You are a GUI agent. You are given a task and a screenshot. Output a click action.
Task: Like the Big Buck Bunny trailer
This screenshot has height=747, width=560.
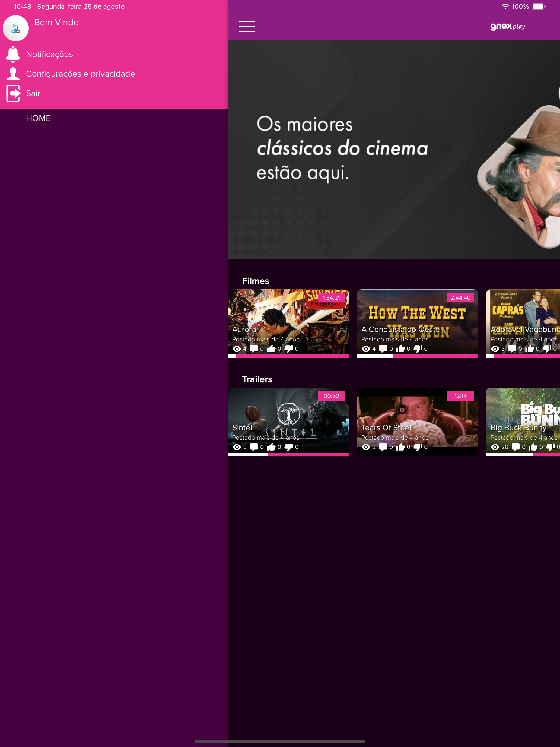pos(533,447)
